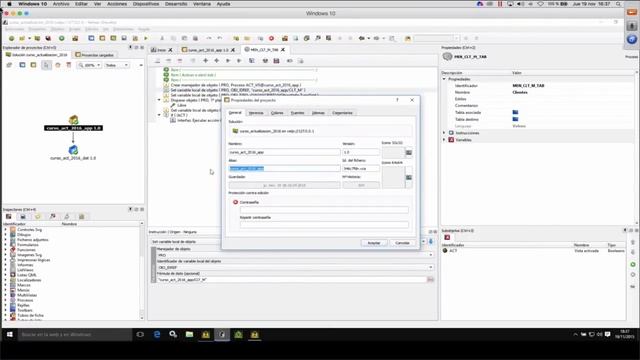Click the Repetir contraseña field
Viewport: 640px width, 360px height.
(x=324, y=224)
